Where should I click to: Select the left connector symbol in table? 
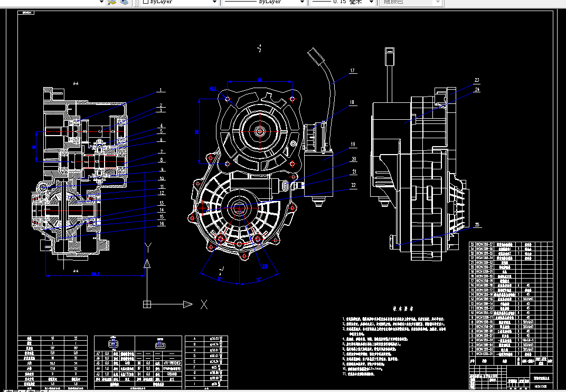[114, 343]
